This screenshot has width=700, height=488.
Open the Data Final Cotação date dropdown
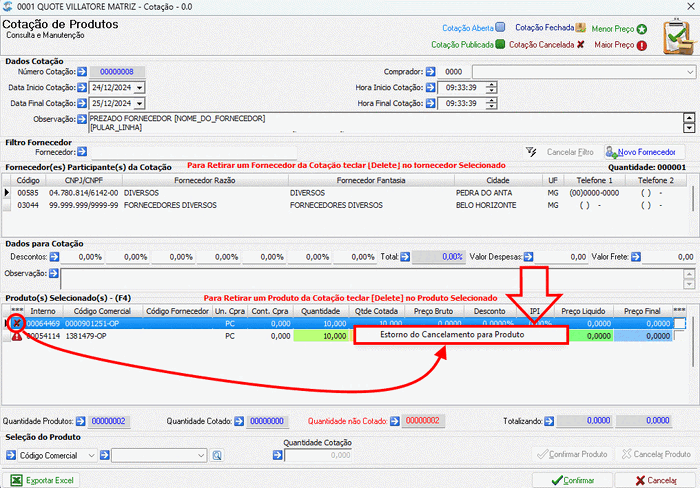(139, 104)
